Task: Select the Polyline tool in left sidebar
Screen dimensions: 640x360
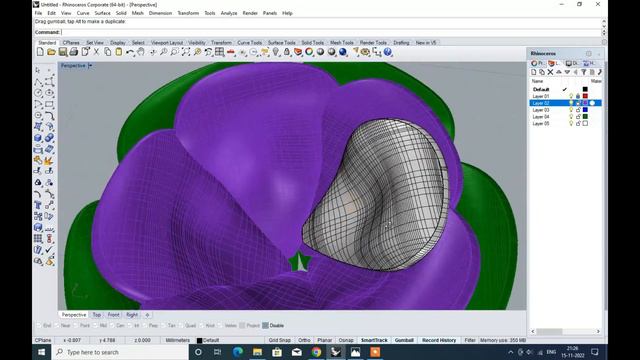Action: click(38, 82)
